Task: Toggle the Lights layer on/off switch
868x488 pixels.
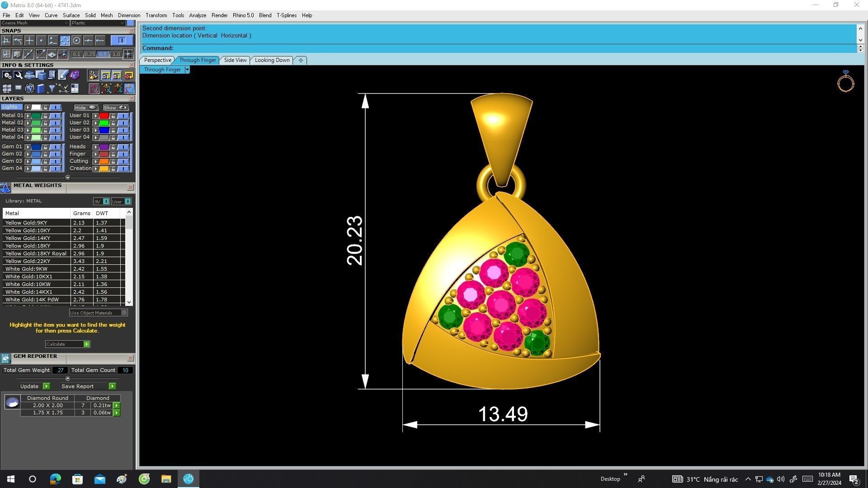Action: (55, 108)
